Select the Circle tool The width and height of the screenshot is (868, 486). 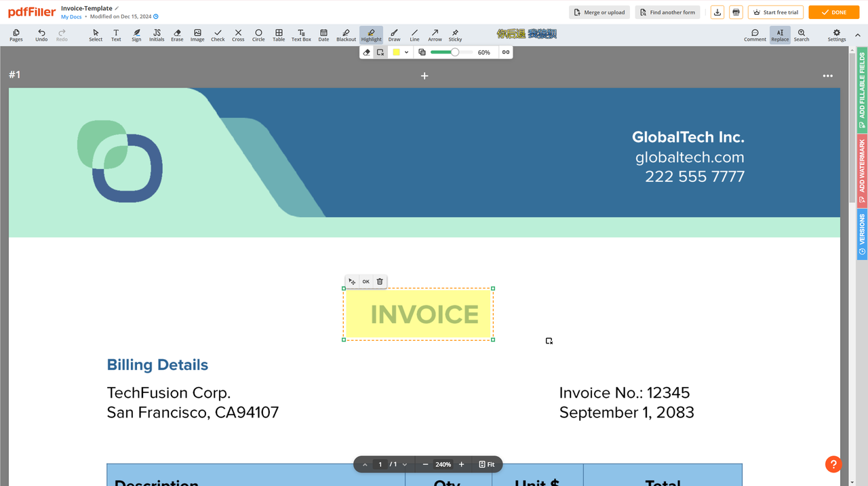(258, 35)
